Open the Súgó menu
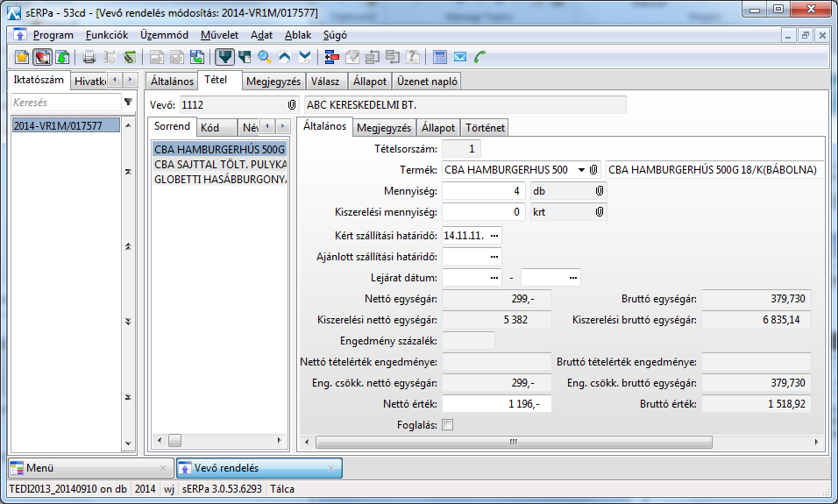This screenshot has height=504, width=838. (335, 35)
